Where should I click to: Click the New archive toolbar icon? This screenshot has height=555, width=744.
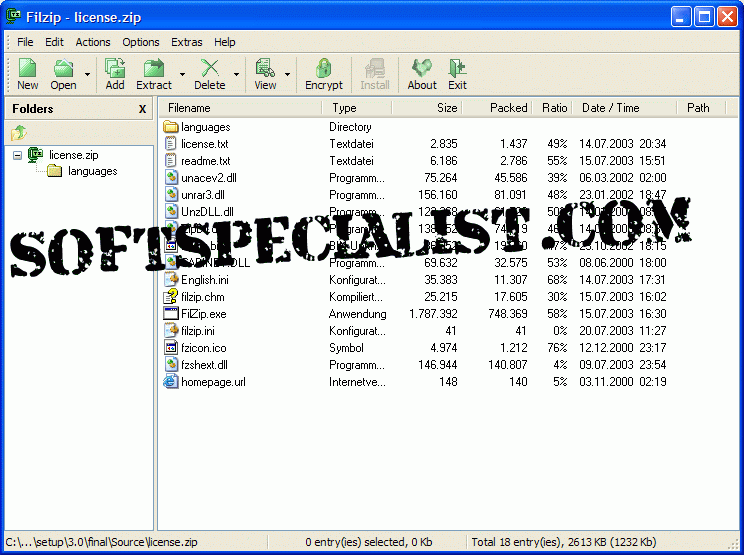[x=27, y=68]
